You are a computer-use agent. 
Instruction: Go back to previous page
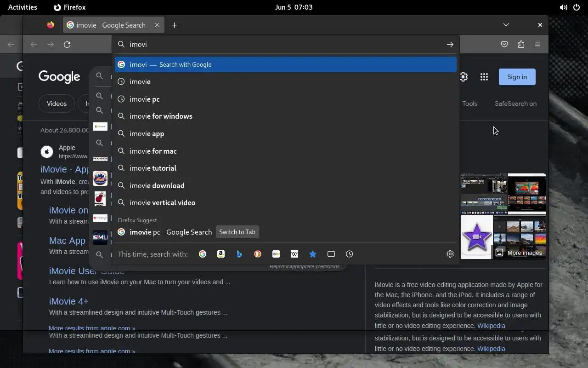[x=34, y=45]
